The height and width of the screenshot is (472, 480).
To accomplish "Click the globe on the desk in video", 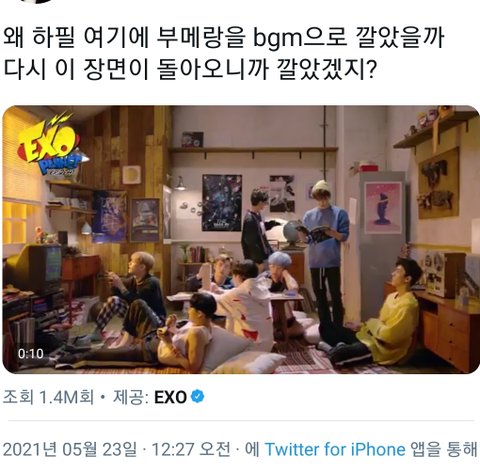I will click(x=293, y=233).
